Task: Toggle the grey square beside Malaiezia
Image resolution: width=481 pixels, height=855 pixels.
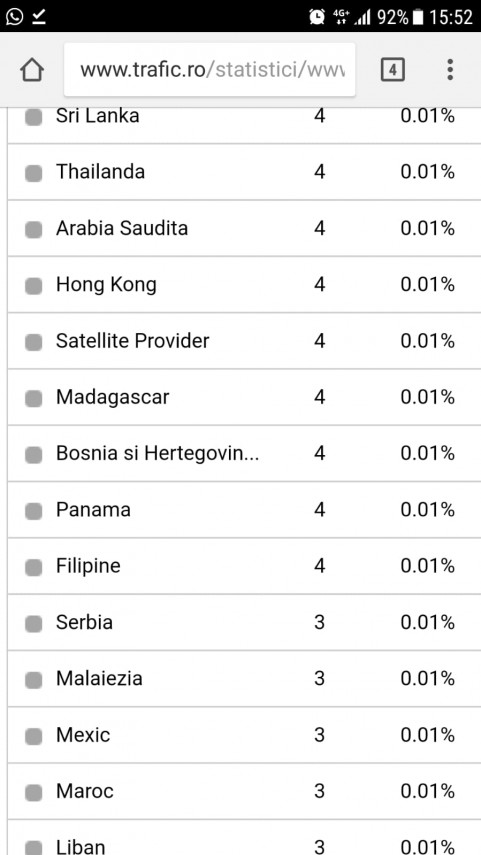Action: [x=33, y=681]
